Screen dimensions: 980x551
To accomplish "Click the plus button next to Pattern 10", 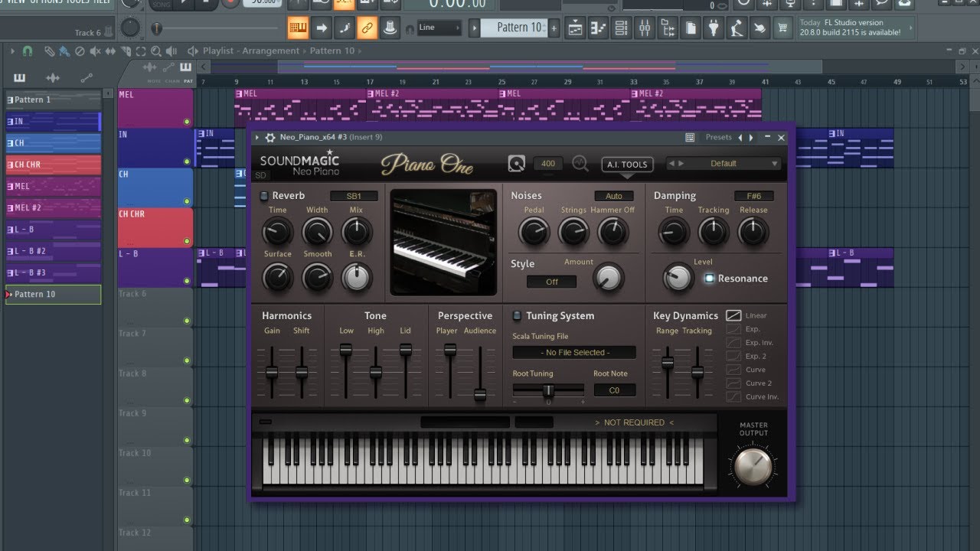I will [554, 28].
